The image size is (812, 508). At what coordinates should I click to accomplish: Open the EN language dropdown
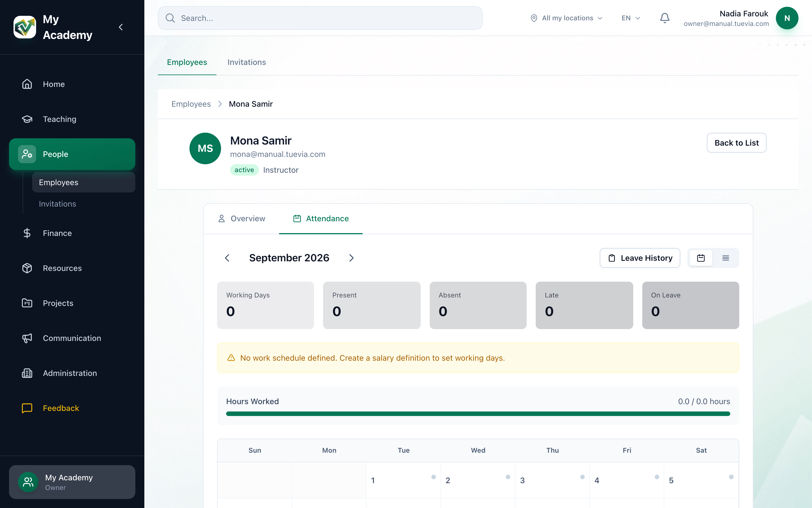pyautogui.click(x=631, y=18)
